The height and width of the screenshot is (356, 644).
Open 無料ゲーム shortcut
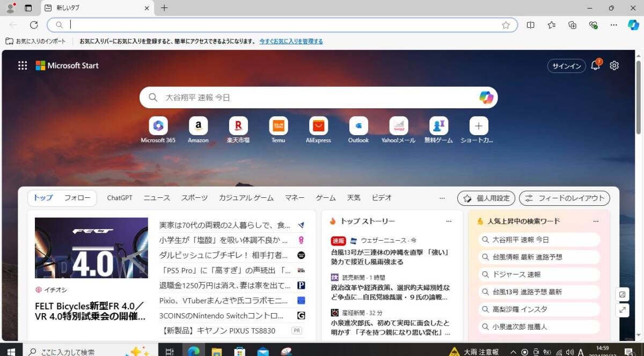438,130
